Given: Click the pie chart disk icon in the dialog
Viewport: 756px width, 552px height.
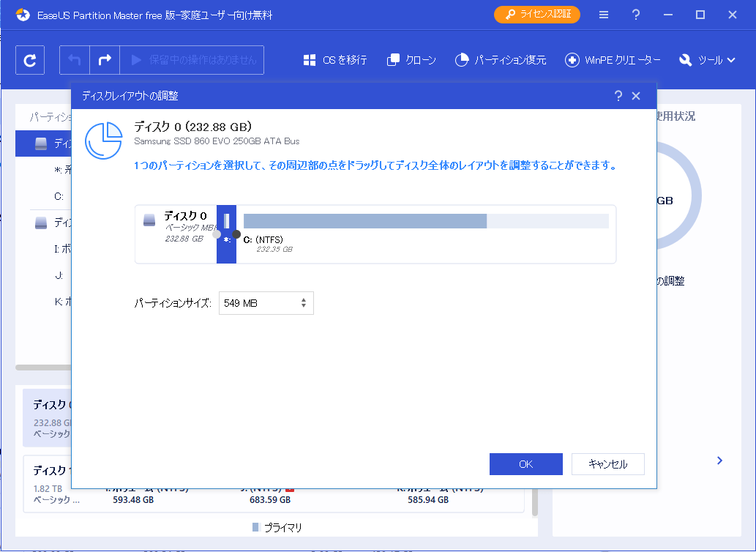Looking at the screenshot, I should (104, 141).
